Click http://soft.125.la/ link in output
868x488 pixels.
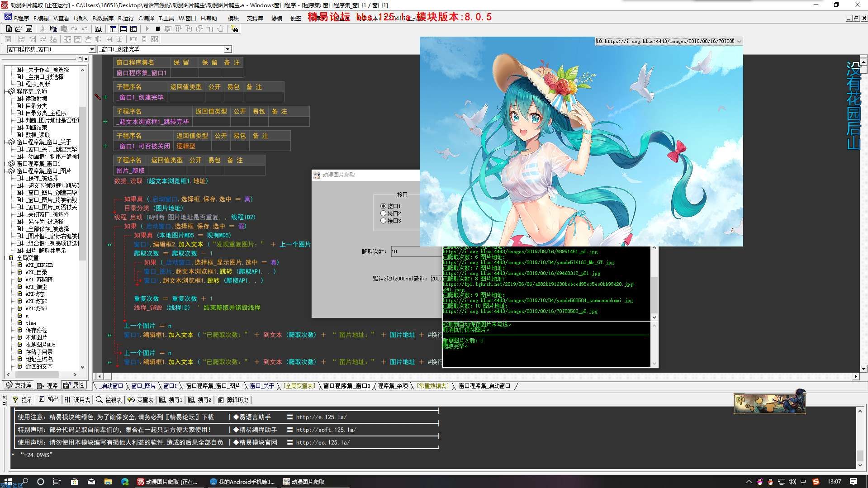coord(326,430)
